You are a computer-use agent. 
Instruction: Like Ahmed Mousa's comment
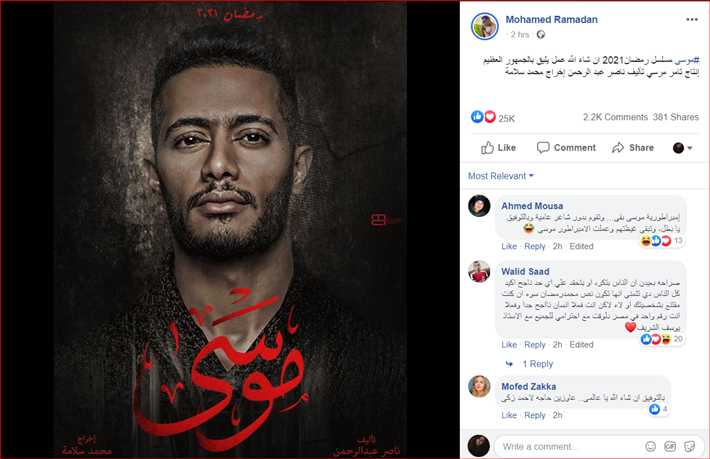point(509,246)
